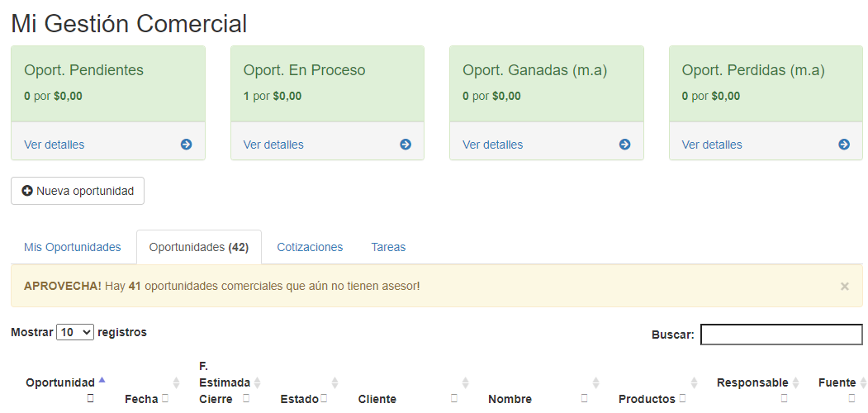Click the Cliente column header text
868x413 pixels.
(x=377, y=399)
